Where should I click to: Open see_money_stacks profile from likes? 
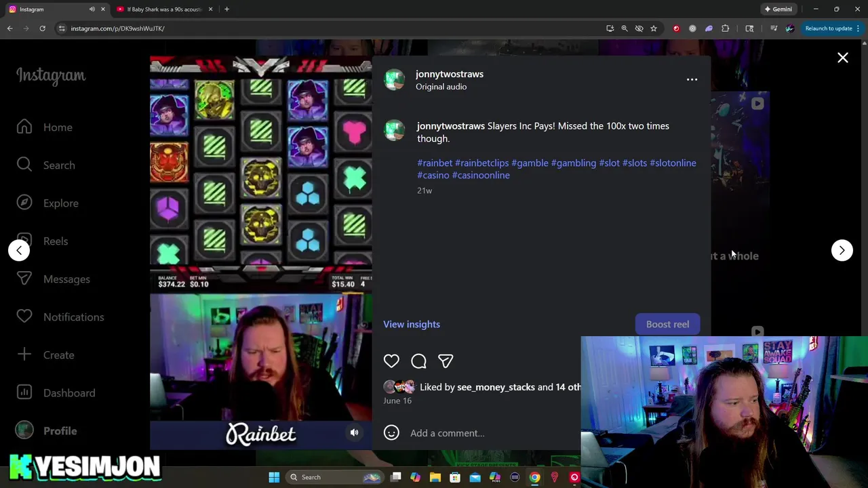pyautogui.click(x=496, y=387)
